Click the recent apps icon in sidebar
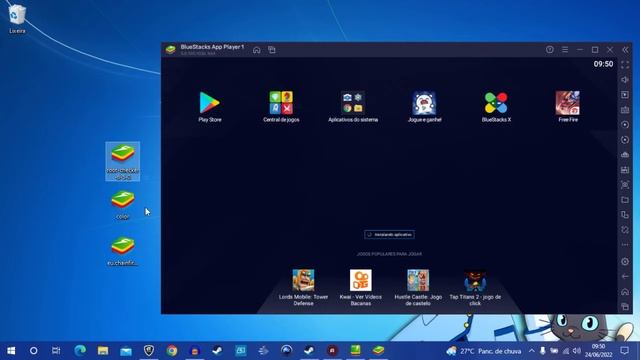Screen dimensions: 640x360 point(625,307)
